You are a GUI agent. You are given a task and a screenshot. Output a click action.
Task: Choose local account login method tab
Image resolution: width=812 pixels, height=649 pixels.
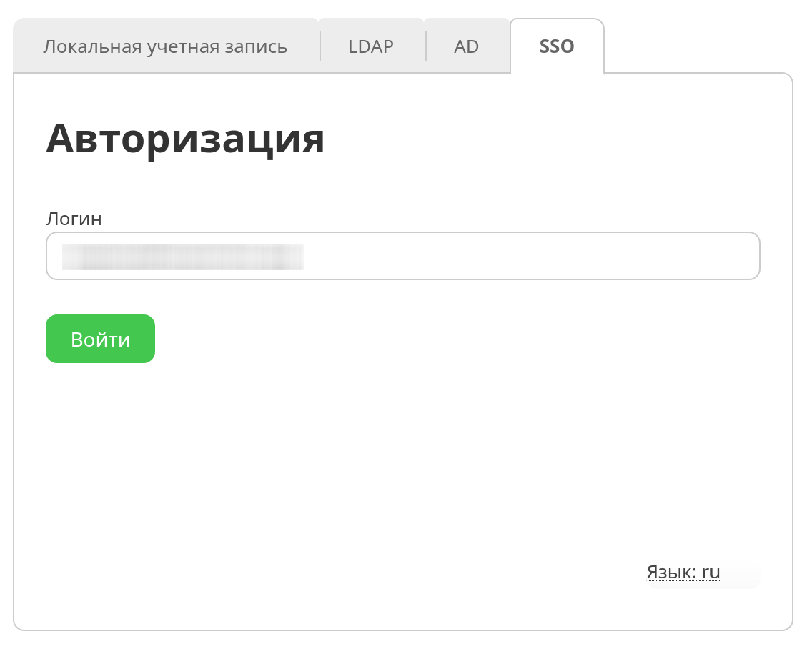point(165,46)
